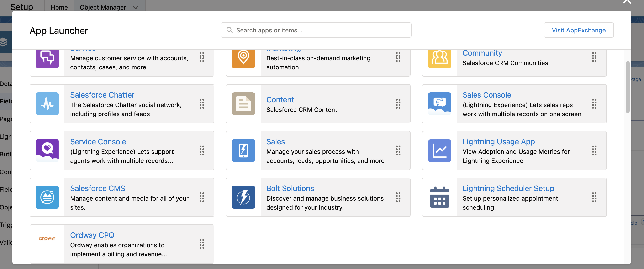Screen dimensions: 644x269
Task: Open the Bolt Solutions app link
Action: (x=290, y=188)
